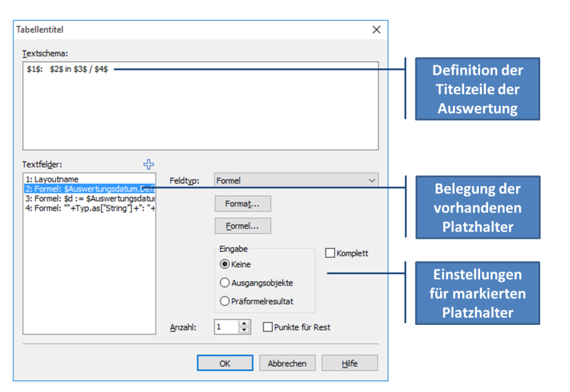Viewport: 570px width, 392px height.
Task: Increase the Anzahl value with up arrow
Action: [x=244, y=324]
